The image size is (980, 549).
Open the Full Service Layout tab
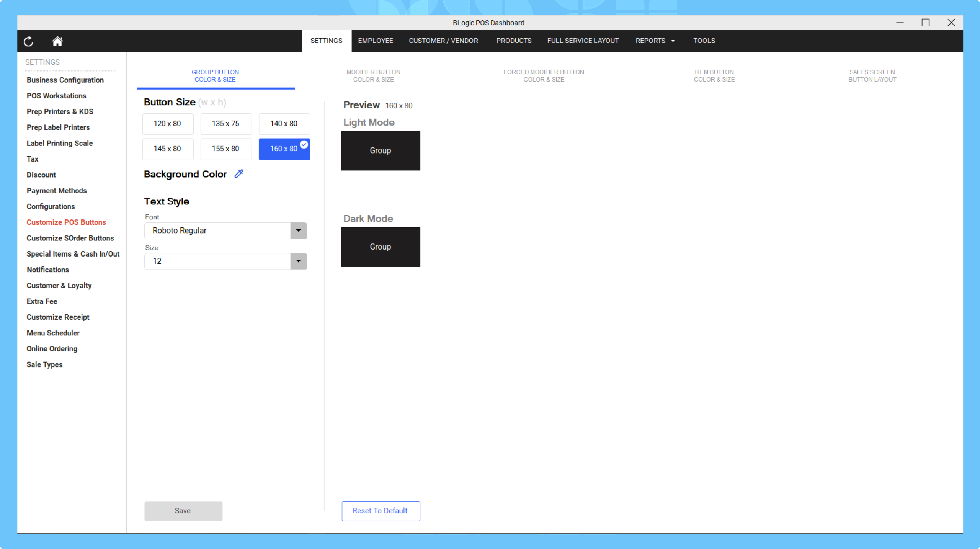pyautogui.click(x=583, y=41)
